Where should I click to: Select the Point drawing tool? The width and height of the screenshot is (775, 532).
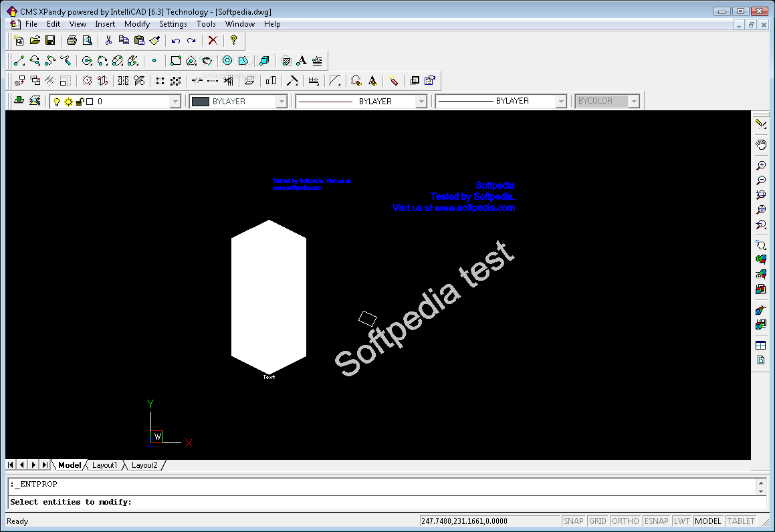[154, 61]
